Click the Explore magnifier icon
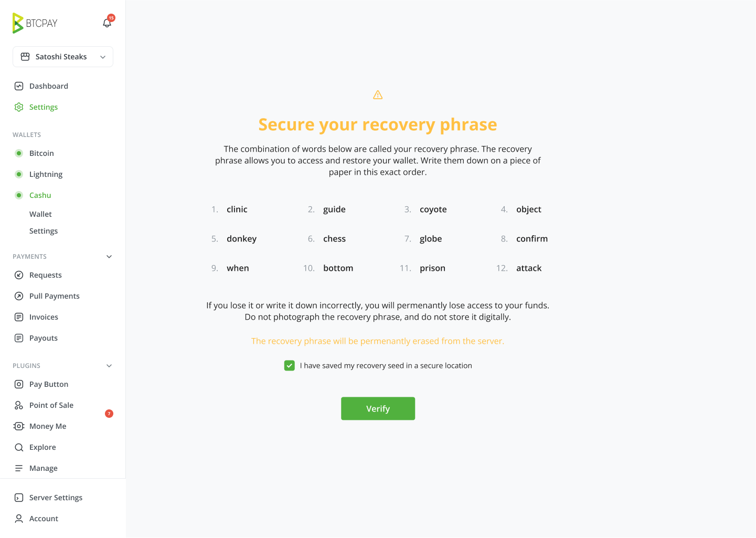This screenshot has height=538, width=756. [x=19, y=447]
